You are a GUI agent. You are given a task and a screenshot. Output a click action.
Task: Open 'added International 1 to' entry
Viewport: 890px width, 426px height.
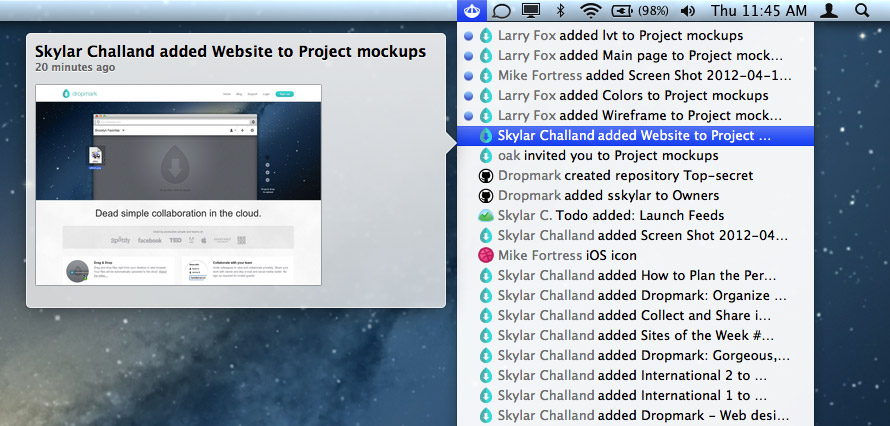pos(635,395)
